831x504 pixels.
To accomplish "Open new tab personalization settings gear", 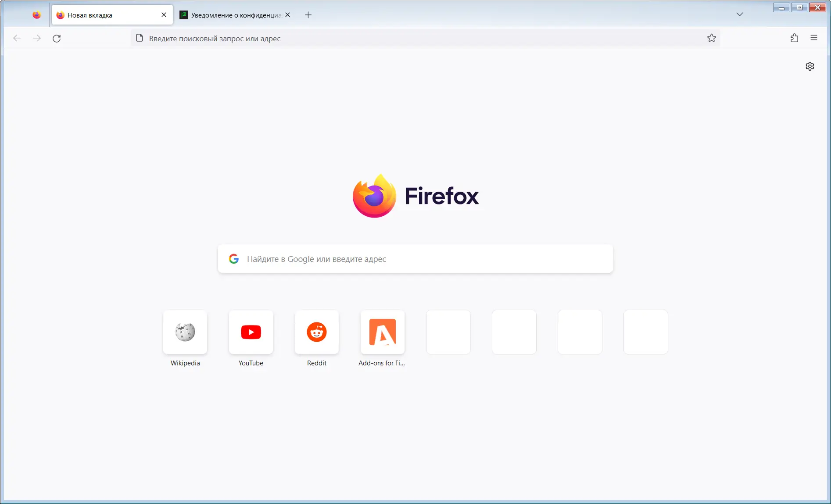I will point(810,66).
